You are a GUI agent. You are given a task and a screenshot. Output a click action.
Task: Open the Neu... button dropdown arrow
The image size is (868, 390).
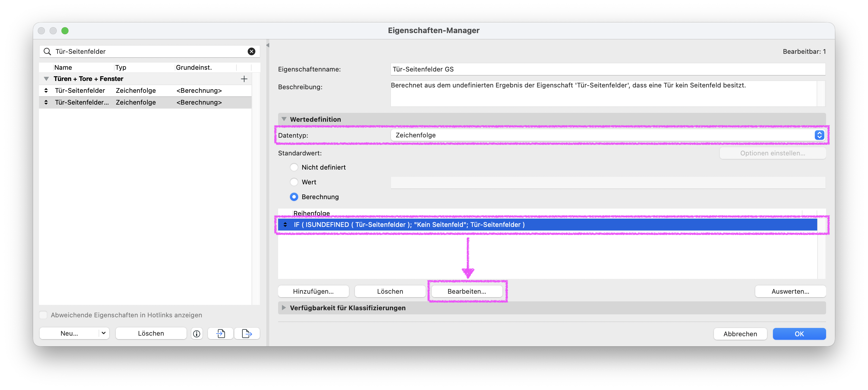click(103, 333)
